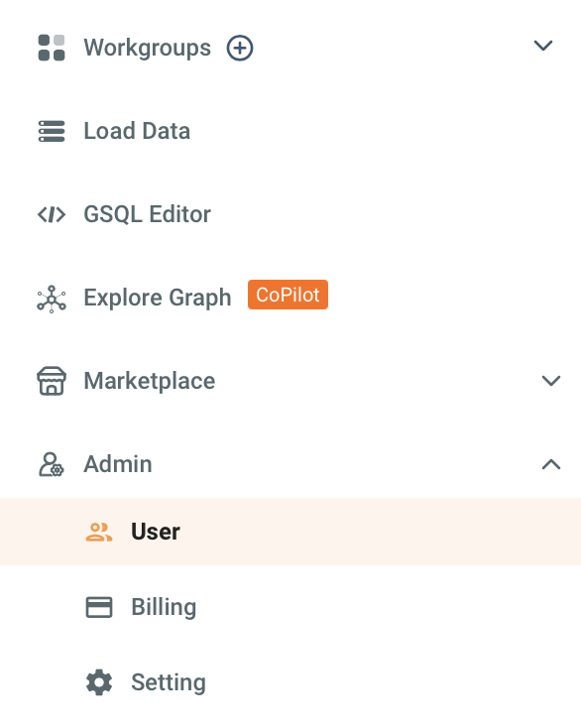581x728 pixels.
Task: Click the Explore Graph node network icon
Action: click(52, 299)
